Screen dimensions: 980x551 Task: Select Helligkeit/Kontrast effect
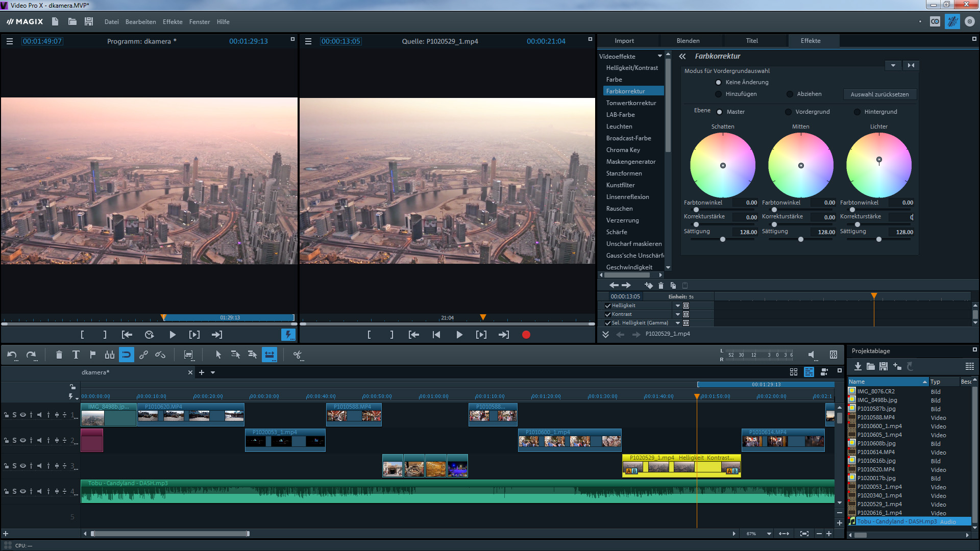point(632,68)
